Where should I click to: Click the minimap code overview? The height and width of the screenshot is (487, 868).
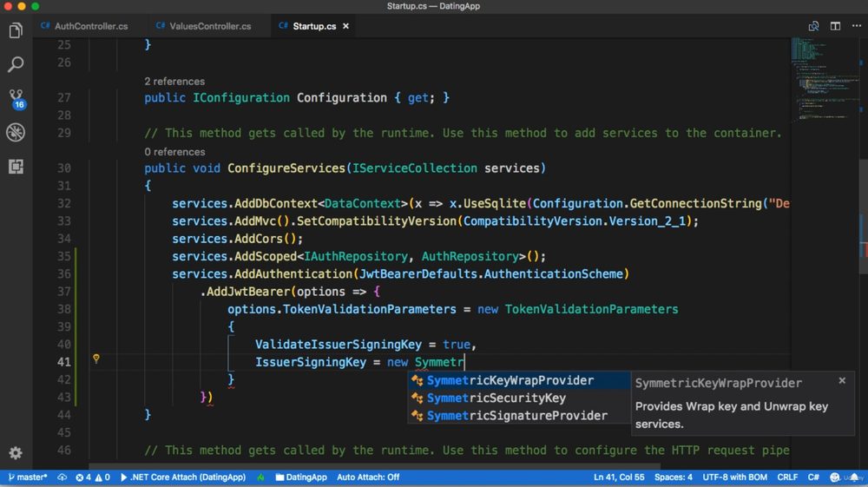(820, 78)
